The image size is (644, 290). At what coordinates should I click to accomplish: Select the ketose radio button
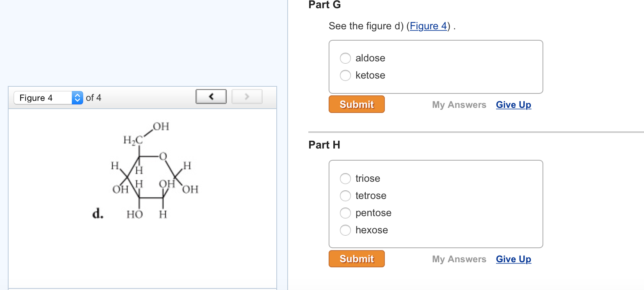(345, 75)
